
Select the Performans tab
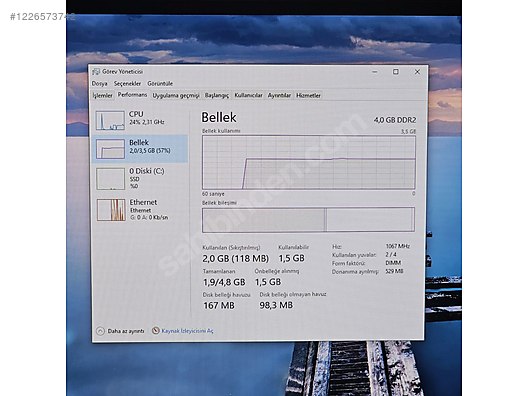(132, 95)
